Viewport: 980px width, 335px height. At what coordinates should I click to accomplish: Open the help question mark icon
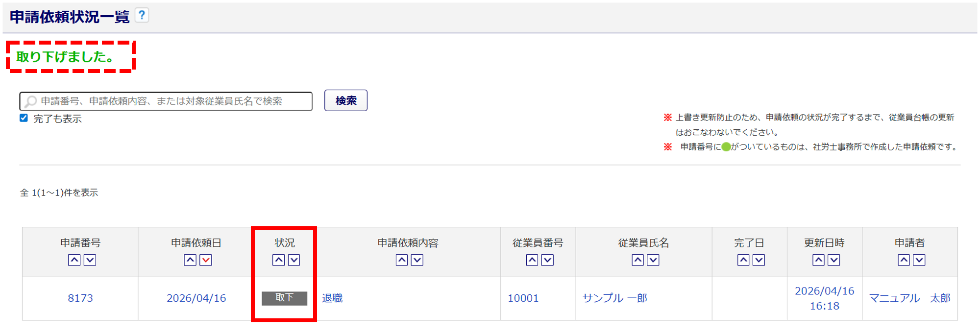(x=142, y=16)
